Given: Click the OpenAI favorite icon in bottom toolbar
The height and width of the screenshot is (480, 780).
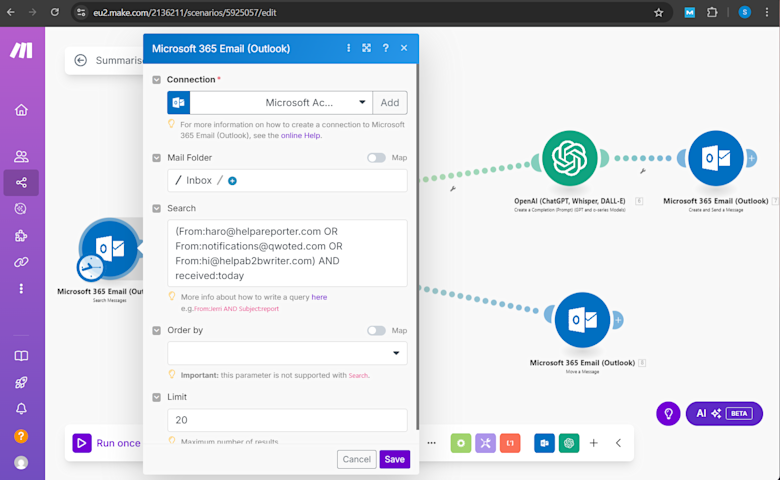Looking at the screenshot, I should click(x=569, y=443).
